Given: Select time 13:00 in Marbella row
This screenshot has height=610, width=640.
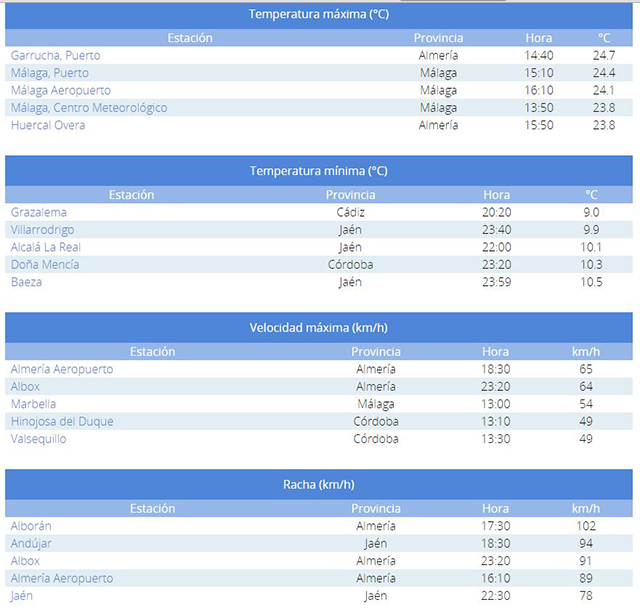Looking at the screenshot, I should coord(496,404).
